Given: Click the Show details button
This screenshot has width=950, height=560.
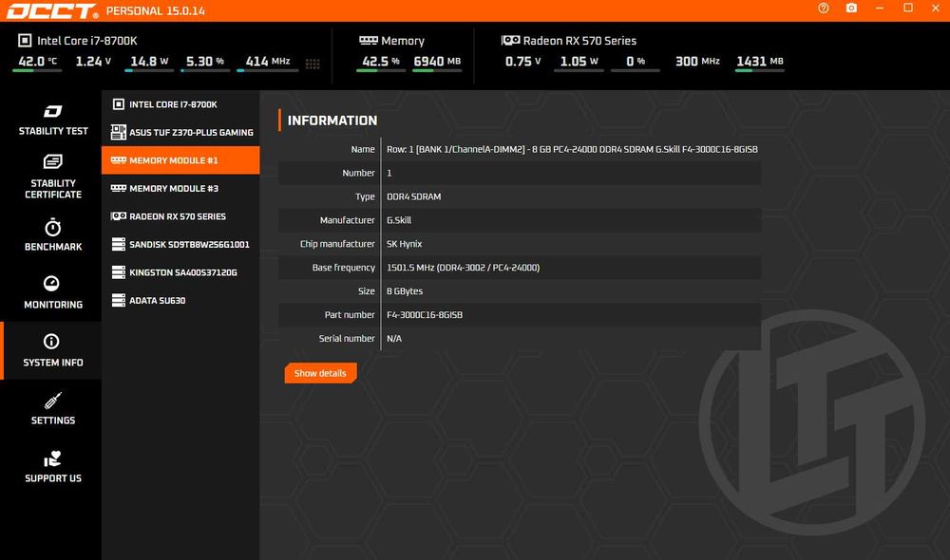Looking at the screenshot, I should pyautogui.click(x=320, y=373).
